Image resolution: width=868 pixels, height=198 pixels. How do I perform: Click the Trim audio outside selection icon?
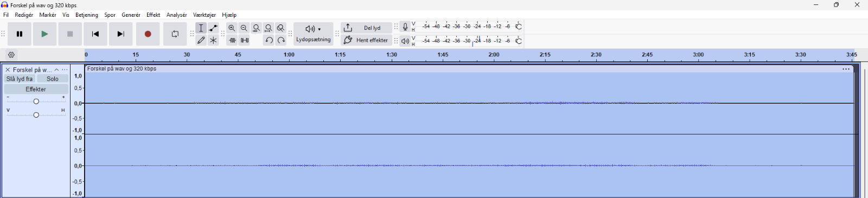[232, 40]
